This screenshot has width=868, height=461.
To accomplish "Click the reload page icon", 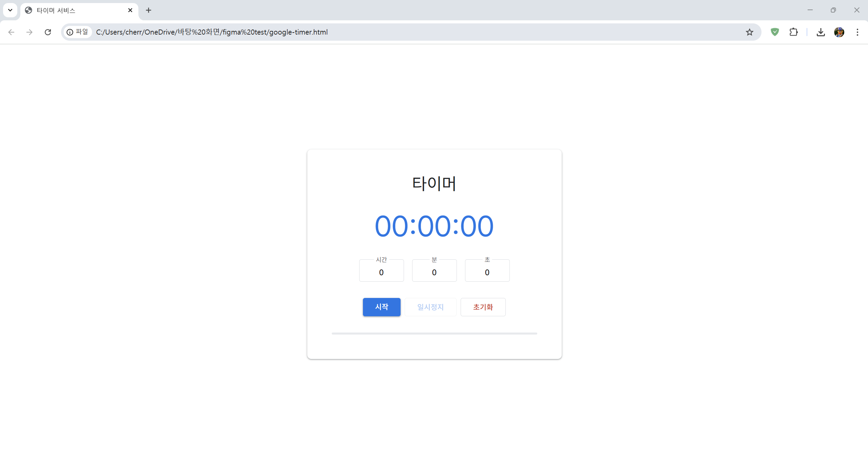I will (48, 32).
